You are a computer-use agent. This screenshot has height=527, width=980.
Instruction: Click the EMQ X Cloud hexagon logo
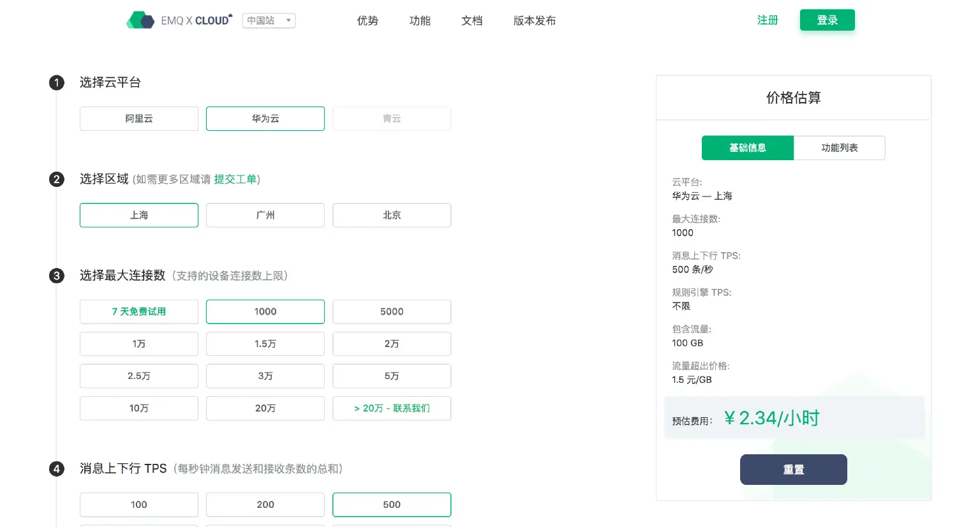tap(141, 20)
